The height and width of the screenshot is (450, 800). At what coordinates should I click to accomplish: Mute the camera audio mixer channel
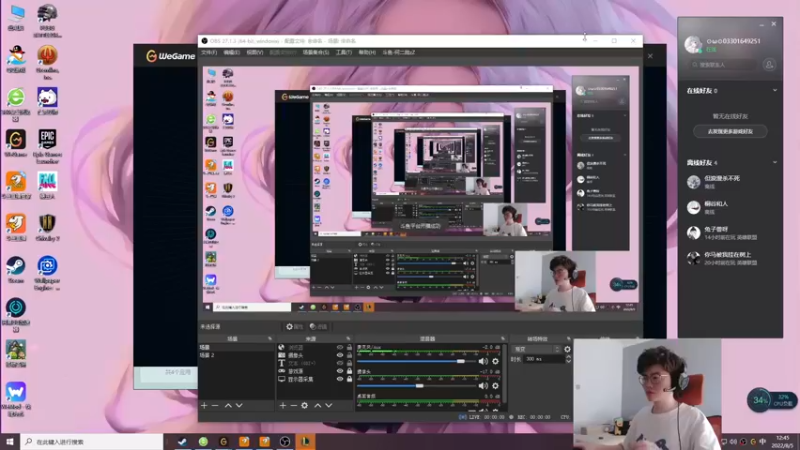[483, 386]
